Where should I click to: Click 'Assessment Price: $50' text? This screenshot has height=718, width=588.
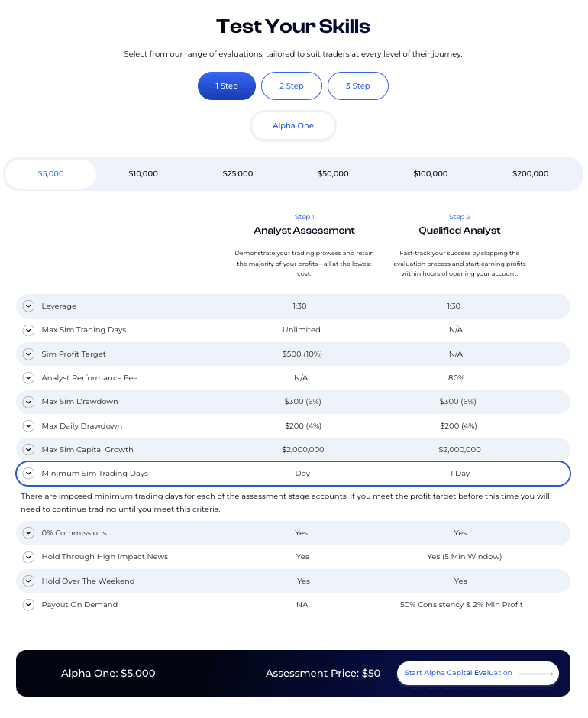[x=323, y=674]
